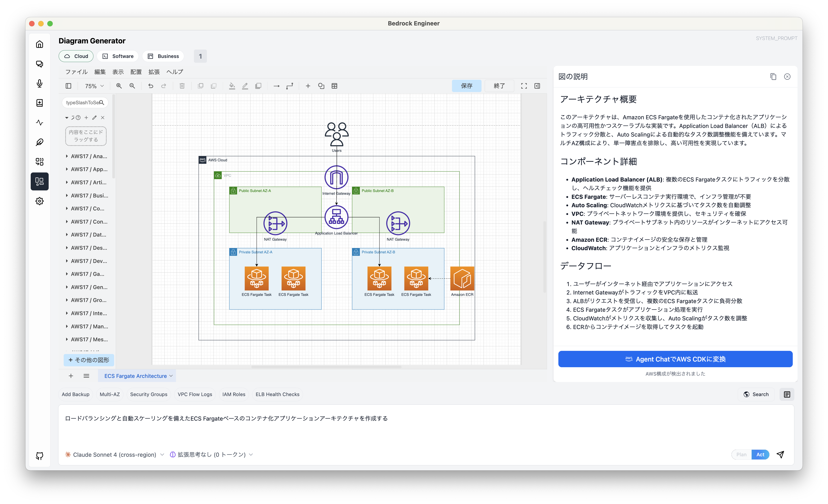Toggle the left shapes sidebar panel
828x504 pixels.
point(69,86)
